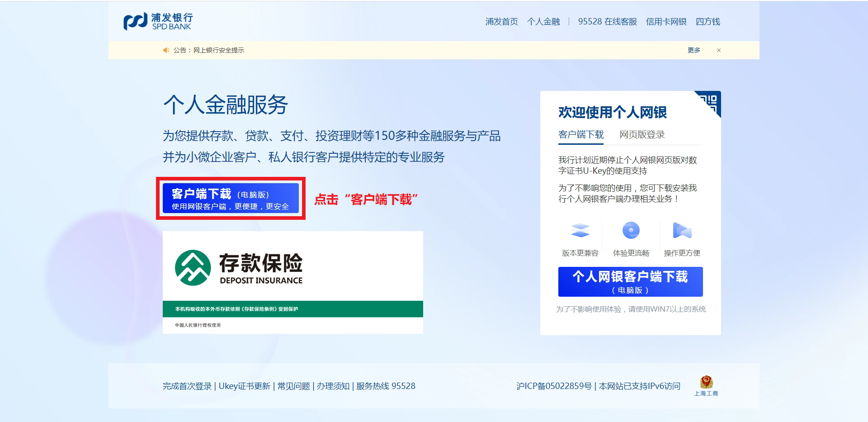The height and width of the screenshot is (422, 868).
Task: Open the 存款保险 banner image
Action: [x=293, y=283]
